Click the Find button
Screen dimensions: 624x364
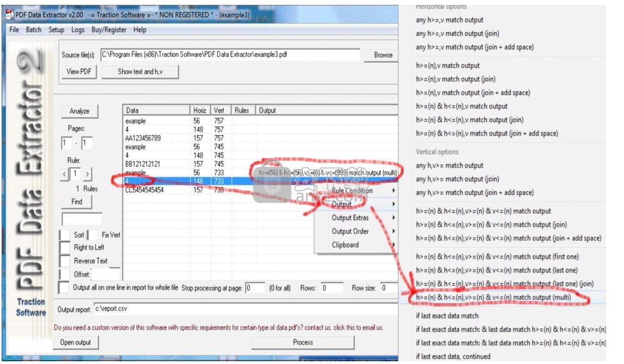click(x=77, y=202)
